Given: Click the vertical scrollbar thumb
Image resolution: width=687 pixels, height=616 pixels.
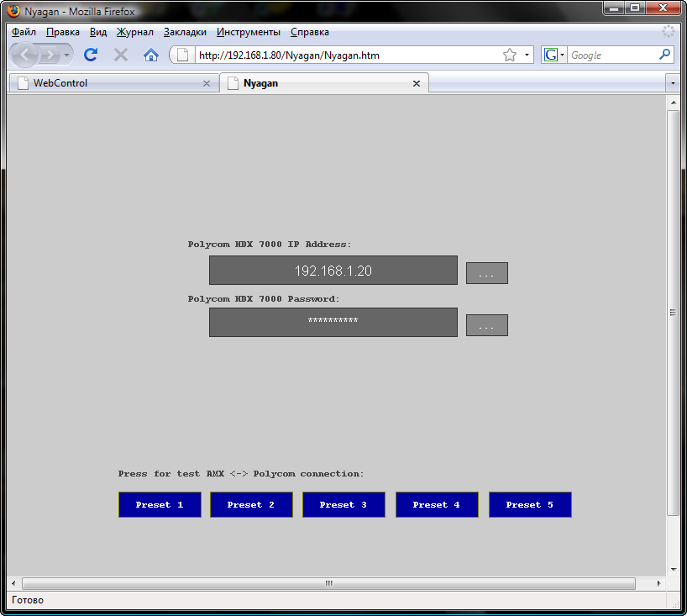Looking at the screenshot, I should (x=673, y=313).
